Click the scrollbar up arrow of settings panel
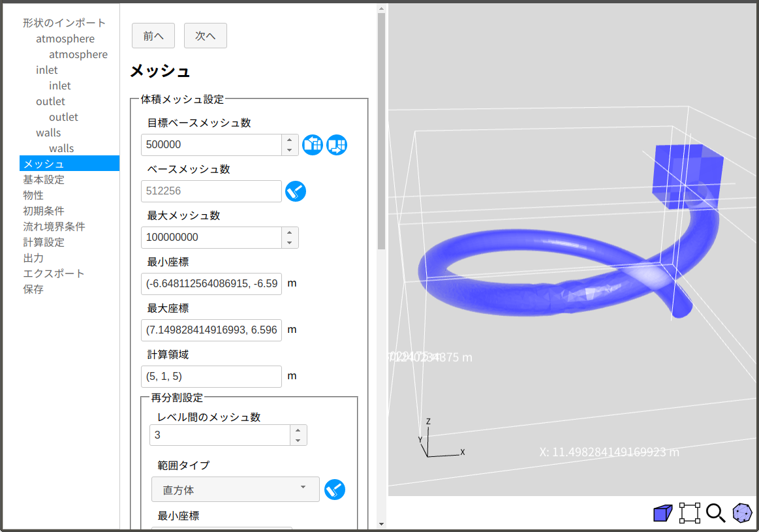This screenshot has height=532, width=759. (x=381, y=8)
